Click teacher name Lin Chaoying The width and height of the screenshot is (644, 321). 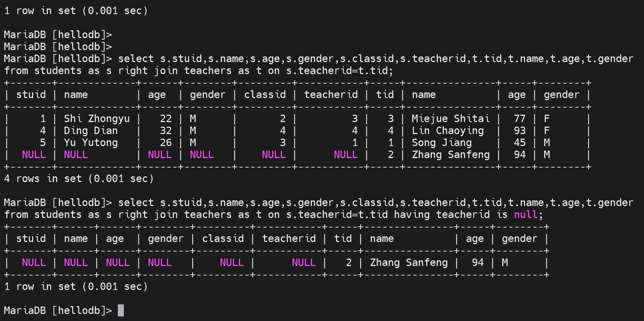(x=447, y=131)
